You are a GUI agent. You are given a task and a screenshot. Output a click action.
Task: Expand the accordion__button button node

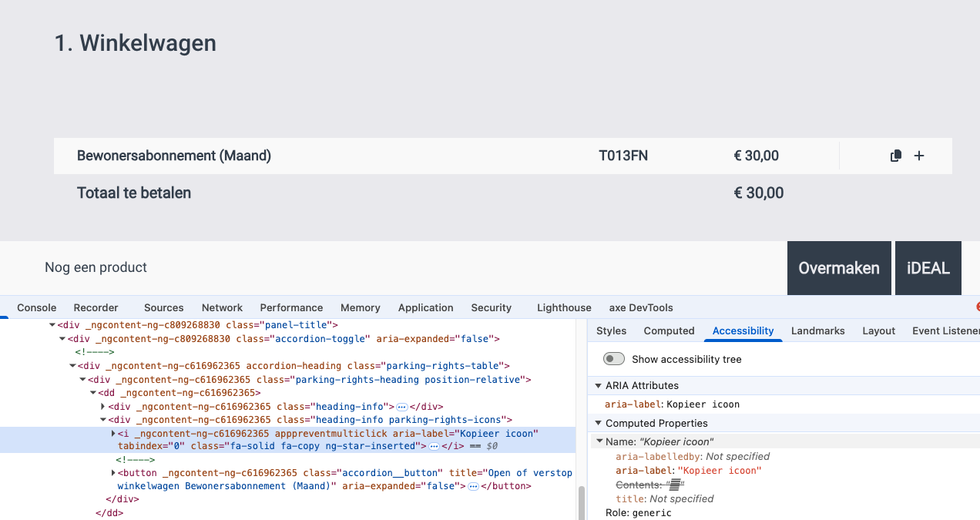point(113,473)
